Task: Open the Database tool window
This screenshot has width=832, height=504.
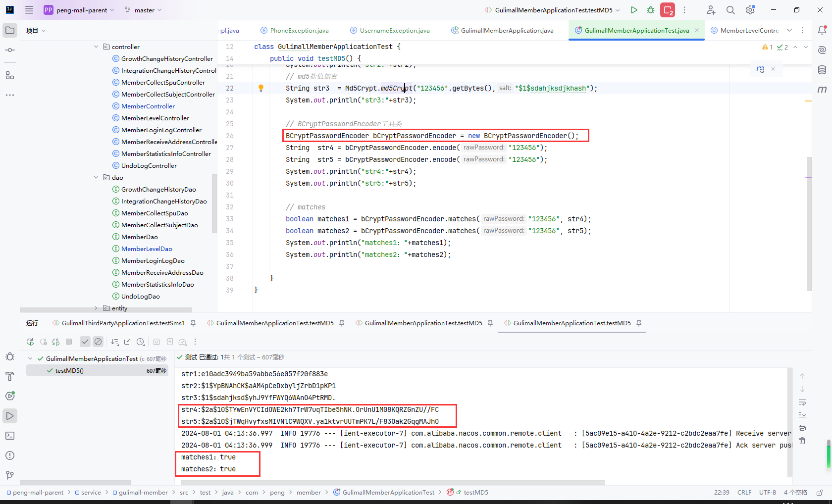Action: tap(822, 70)
